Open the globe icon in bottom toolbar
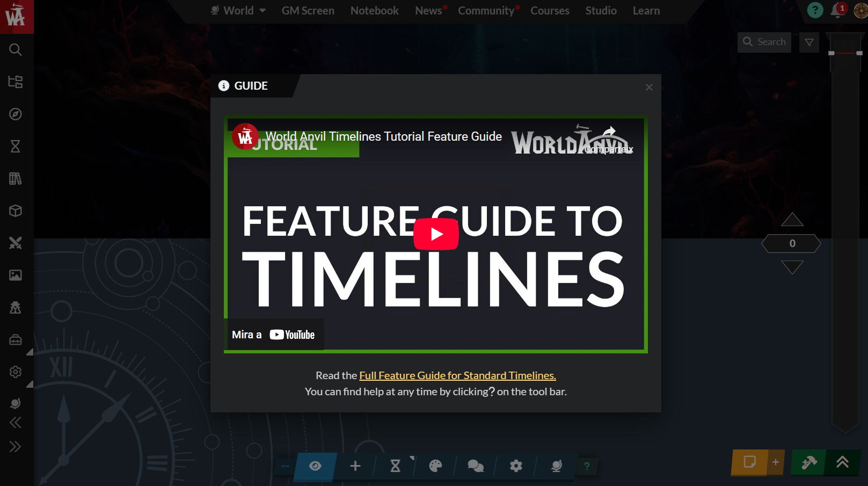Image resolution: width=868 pixels, height=486 pixels. [556, 466]
